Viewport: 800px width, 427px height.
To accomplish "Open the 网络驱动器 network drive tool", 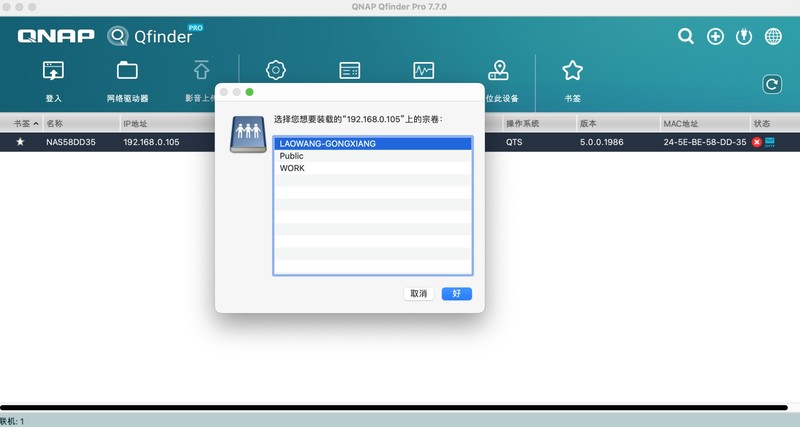I will pos(127,71).
